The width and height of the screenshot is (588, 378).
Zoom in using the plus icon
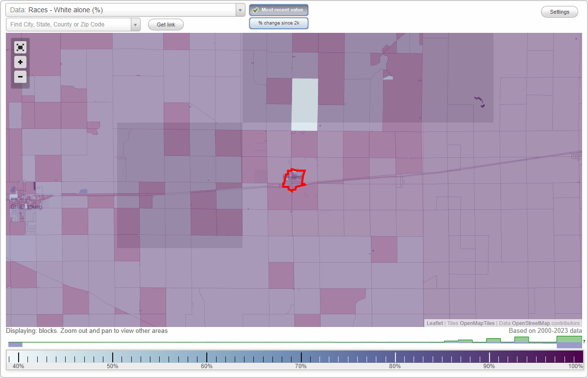click(x=20, y=62)
